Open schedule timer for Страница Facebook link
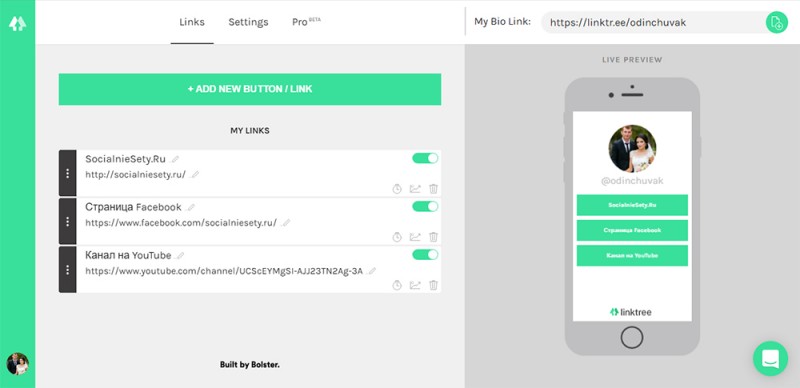Image resolution: width=800 pixels, height=388 pixels. pos(397,237)
